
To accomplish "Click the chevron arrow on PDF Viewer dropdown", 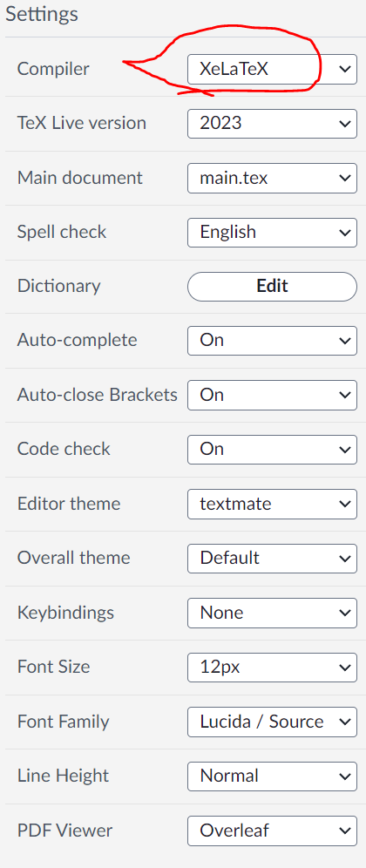I will pyautogui.click(x=344, y=831).
